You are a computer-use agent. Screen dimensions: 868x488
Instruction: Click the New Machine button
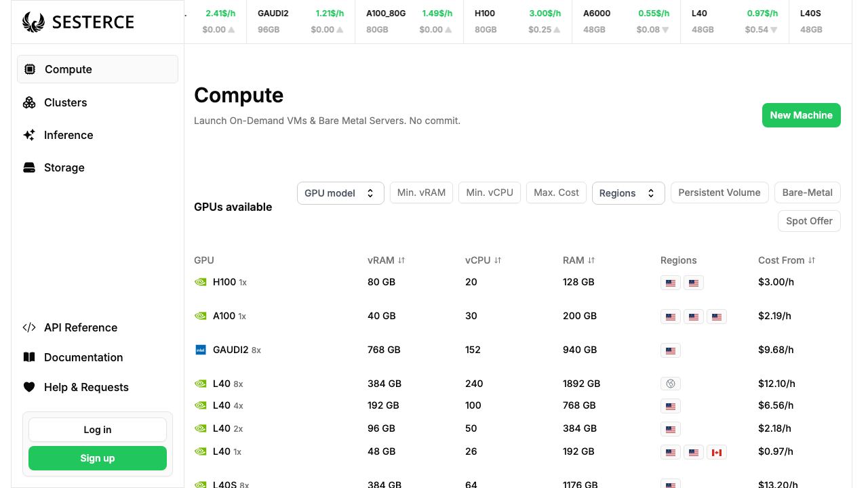tap(802, 115)
